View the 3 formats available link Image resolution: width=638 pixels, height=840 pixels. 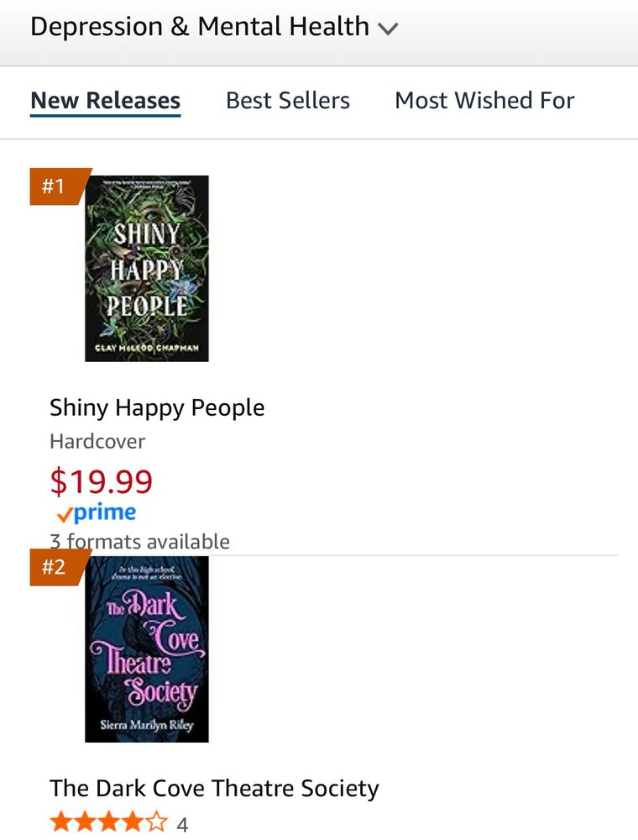[139, 542]
